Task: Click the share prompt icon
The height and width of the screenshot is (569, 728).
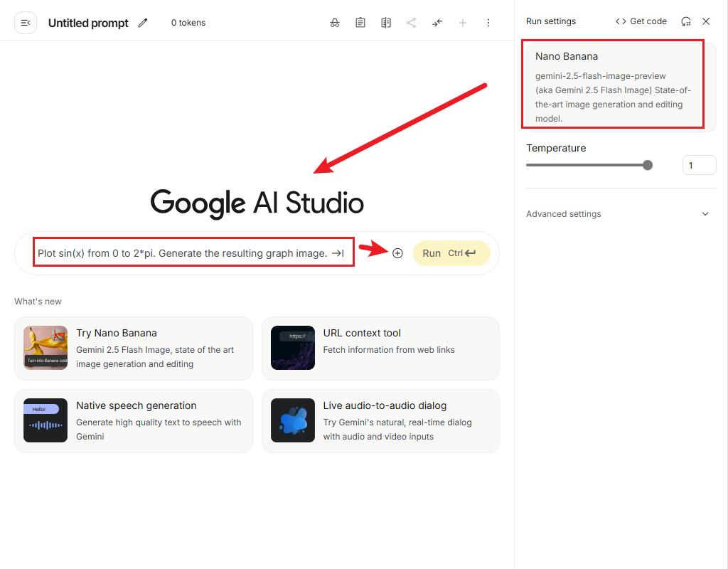Action: [411, 23]
